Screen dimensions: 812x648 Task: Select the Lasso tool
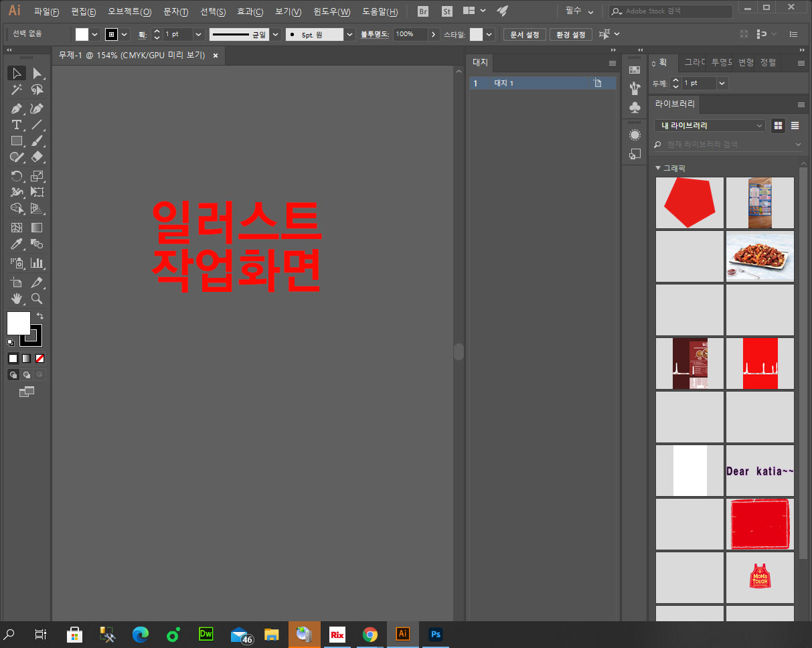37,90
